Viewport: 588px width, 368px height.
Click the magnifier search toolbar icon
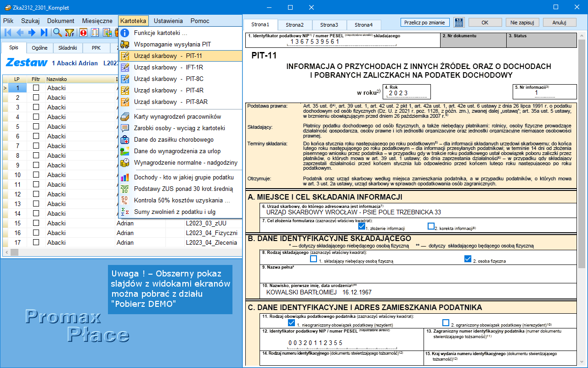57,32
